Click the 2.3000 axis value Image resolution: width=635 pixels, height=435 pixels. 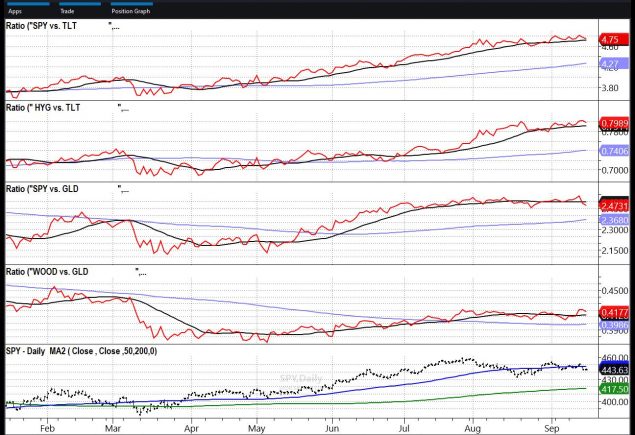(615, 230)
